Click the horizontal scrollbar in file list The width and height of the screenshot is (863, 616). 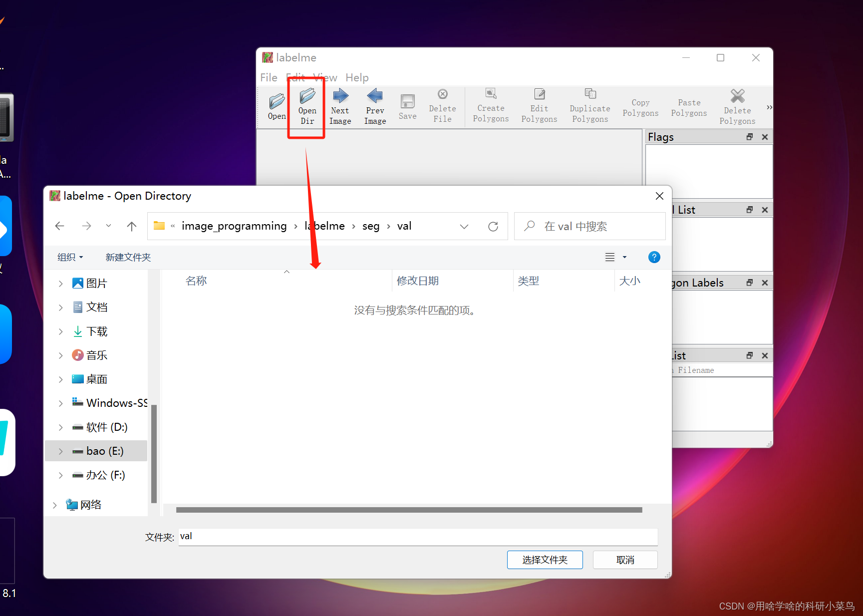(409, 510)
